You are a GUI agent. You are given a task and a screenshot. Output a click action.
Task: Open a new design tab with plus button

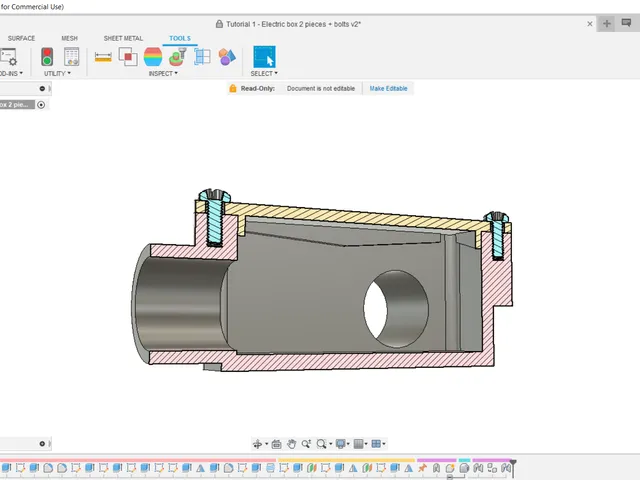point(607,24)
